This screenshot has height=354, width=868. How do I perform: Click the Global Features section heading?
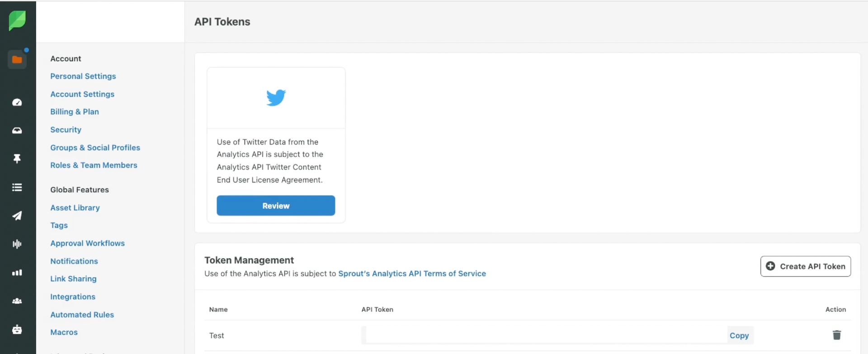point(80,190)
